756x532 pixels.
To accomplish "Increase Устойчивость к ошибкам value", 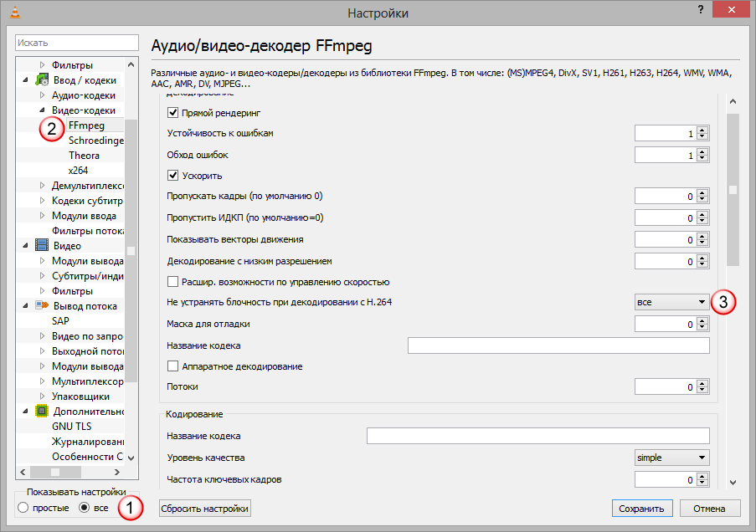I will (702, 130).
